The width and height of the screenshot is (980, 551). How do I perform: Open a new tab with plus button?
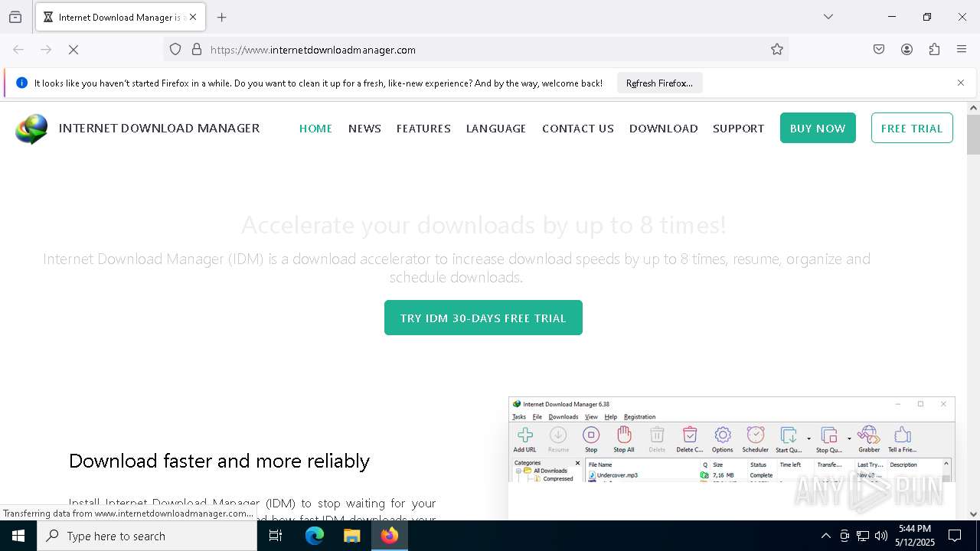pos(222,17)
